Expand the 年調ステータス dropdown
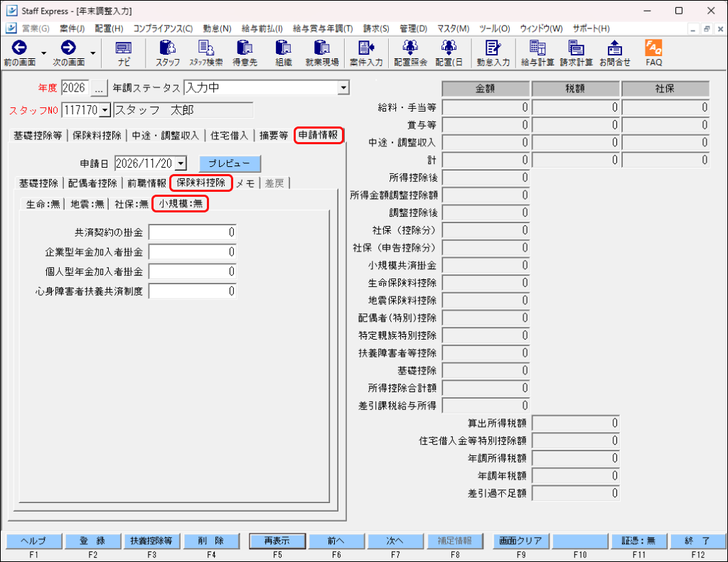The width and height of the screenshot is (728, 562). coord(343,87)
